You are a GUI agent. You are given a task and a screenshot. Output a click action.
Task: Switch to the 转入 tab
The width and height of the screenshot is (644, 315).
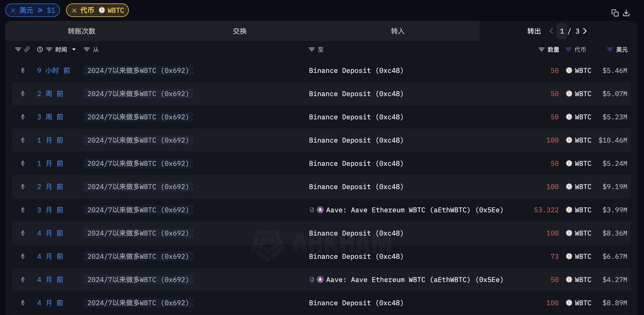pos(398,31)
